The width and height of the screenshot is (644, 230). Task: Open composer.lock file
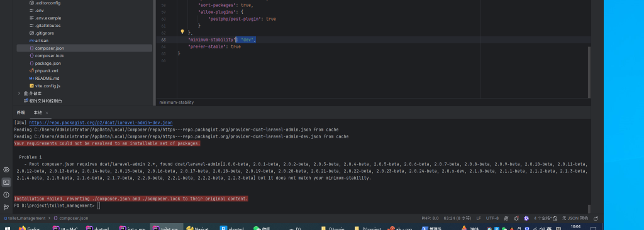point(47,55)
